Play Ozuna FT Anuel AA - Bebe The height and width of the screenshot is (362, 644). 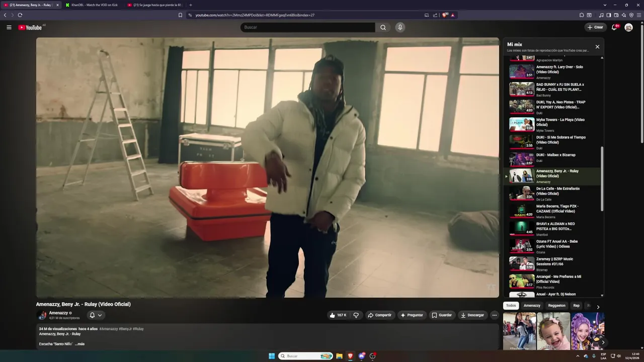tap(552, 246)
